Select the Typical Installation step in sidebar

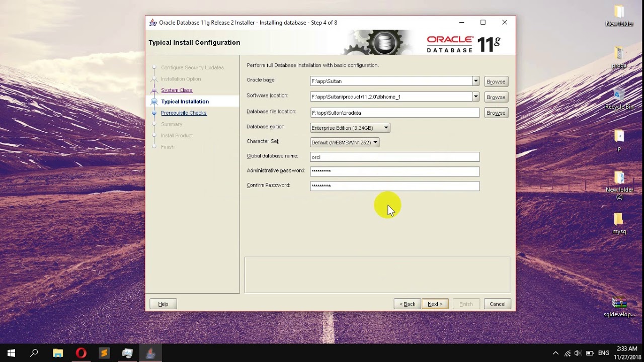click(185, 102)
